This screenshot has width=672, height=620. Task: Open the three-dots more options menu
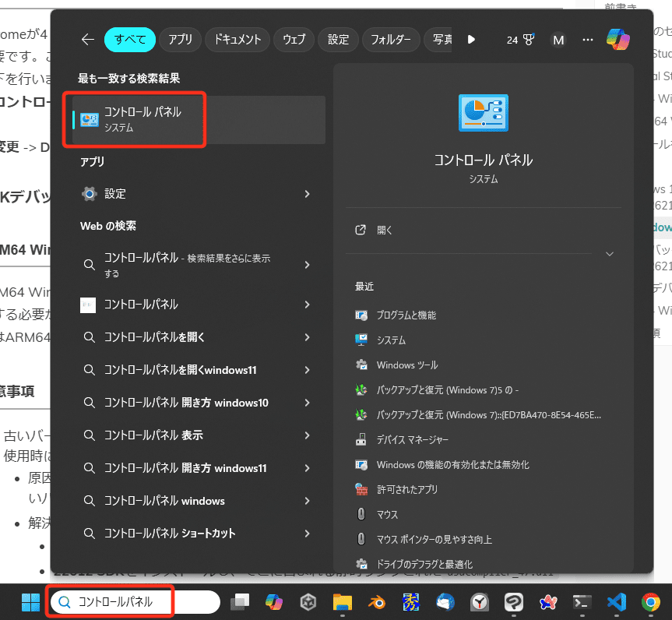click(588, 40)
